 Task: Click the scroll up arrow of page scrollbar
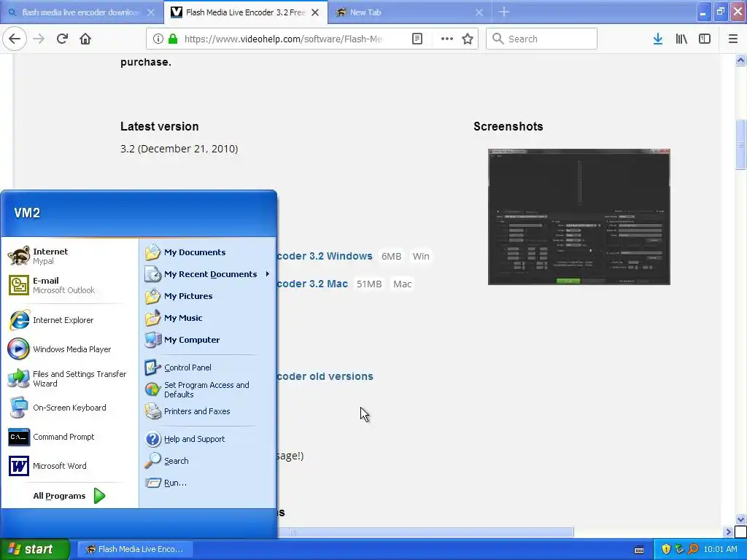741,61
